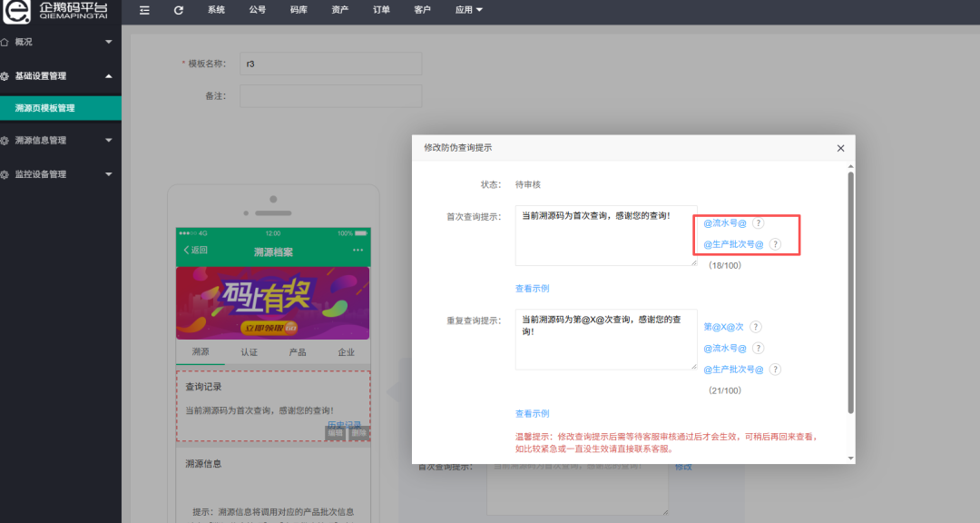
Task: Close the 修改防伪查询提示 dialog
Action: (840, 148)
